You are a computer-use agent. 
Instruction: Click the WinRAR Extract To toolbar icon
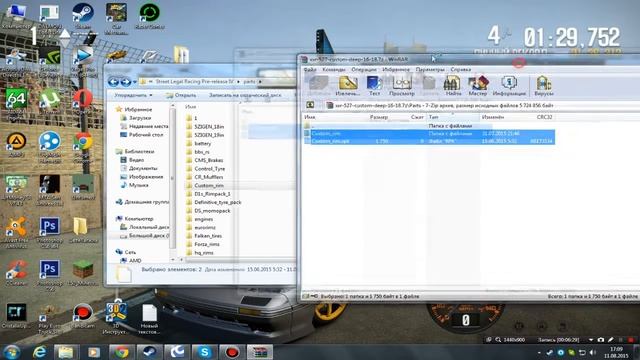click(348, 86)
